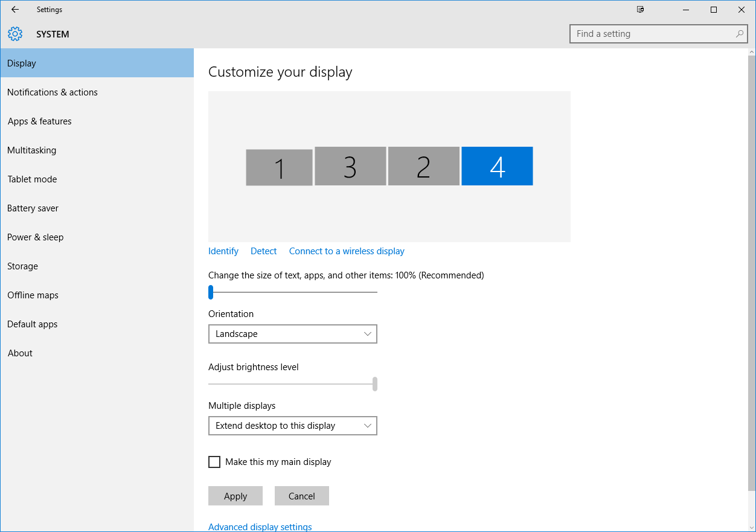756x532 pixels.
Task: Open Connect to a wireless display link
Action: (x=347, y=251)
